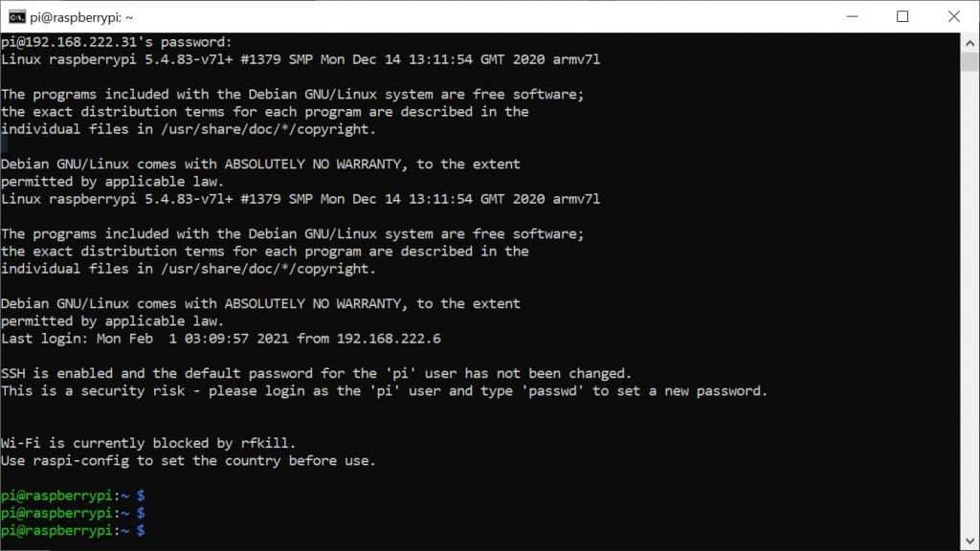This screenshot has height=551, width=980.
Task: Maximize the pi@raspberrypi terminal window
Action: click(x=902, y=17)
